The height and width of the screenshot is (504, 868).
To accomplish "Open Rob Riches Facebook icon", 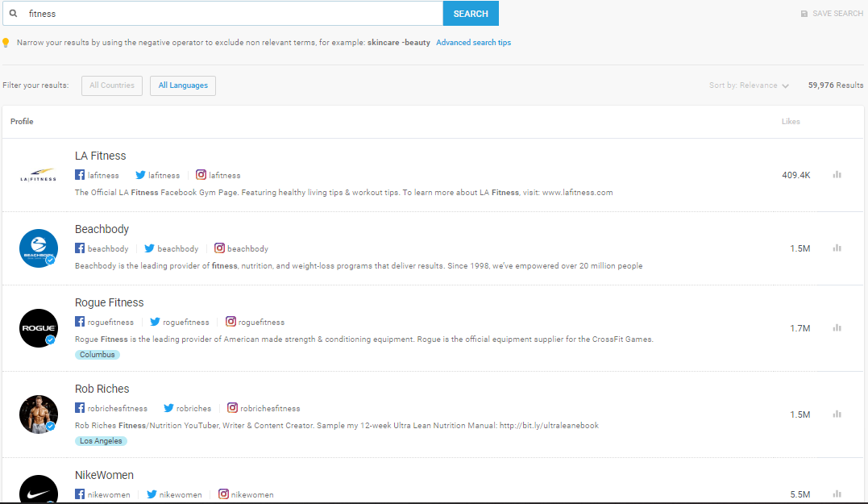I will (x=80, y=407).
